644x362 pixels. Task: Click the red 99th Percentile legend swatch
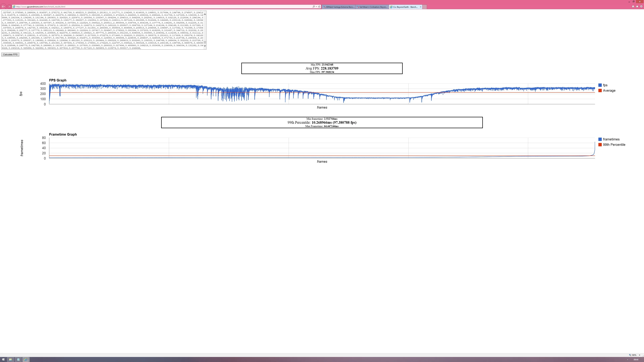point(600,145)
